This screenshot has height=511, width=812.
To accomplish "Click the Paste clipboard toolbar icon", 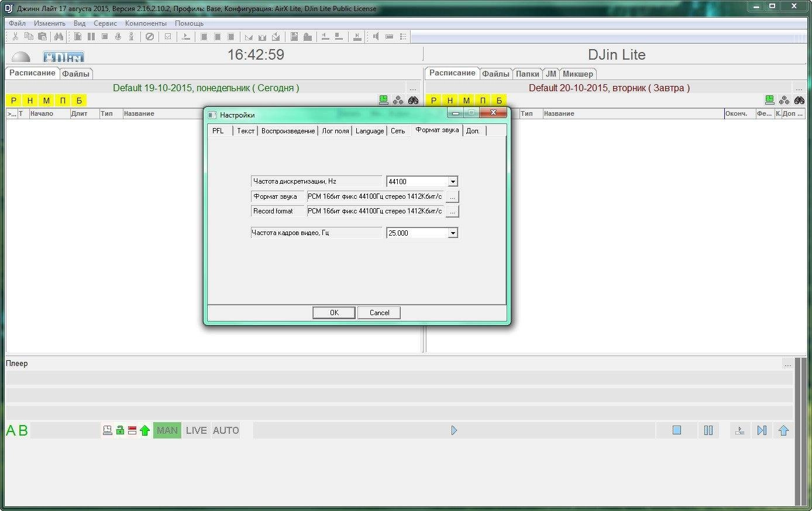I will pos(42,36).
